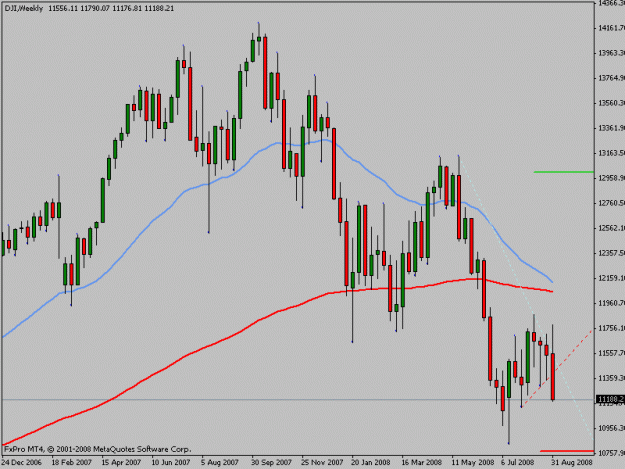Click the 6 Jul 2008 date label

[518, 462]
